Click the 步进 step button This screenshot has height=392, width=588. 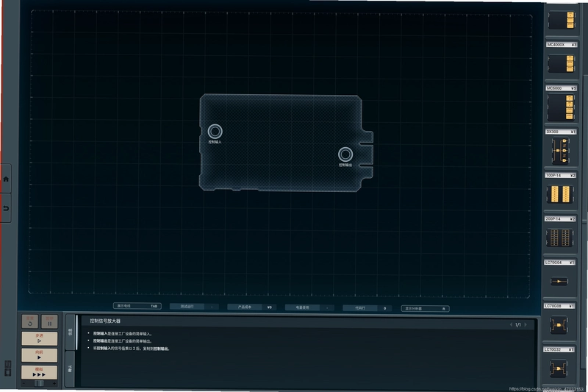coord(40,338)
